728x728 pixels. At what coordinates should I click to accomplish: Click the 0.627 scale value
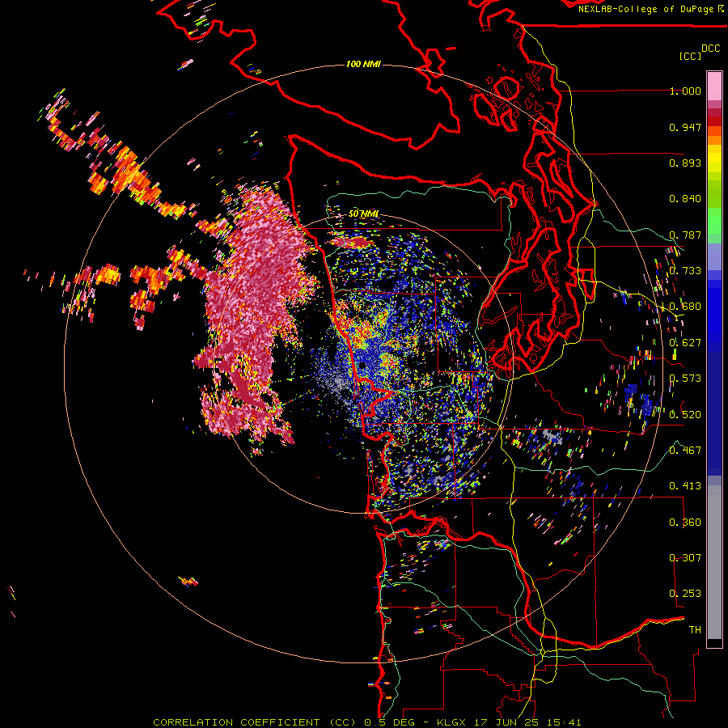pyautogui.click(x=685, y=343)
